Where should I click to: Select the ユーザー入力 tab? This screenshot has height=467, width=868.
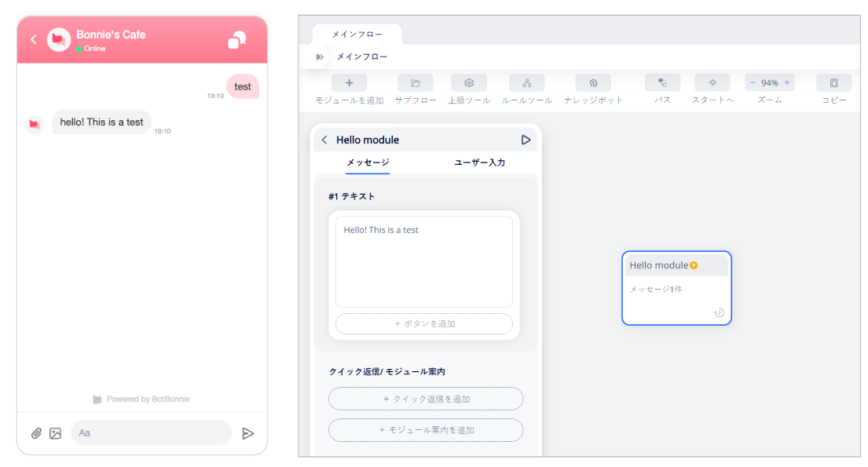[479, 162]
